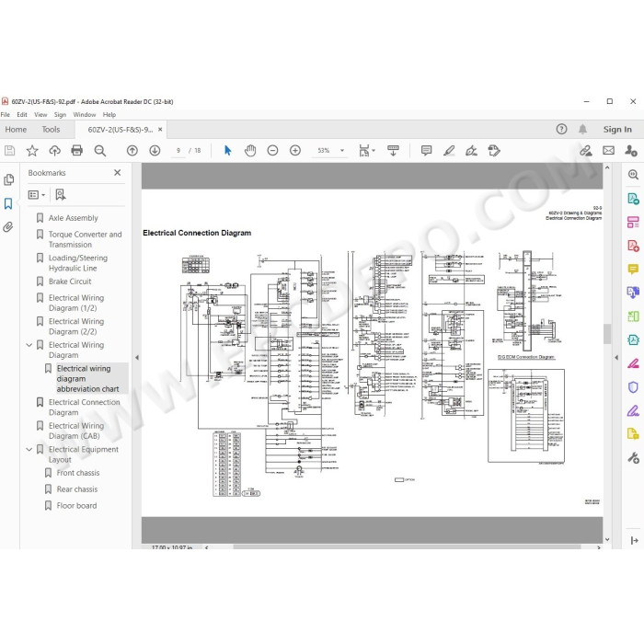
Task: Open Floor board bookmark
Action: pyautogui.click(x=76, y=506)
